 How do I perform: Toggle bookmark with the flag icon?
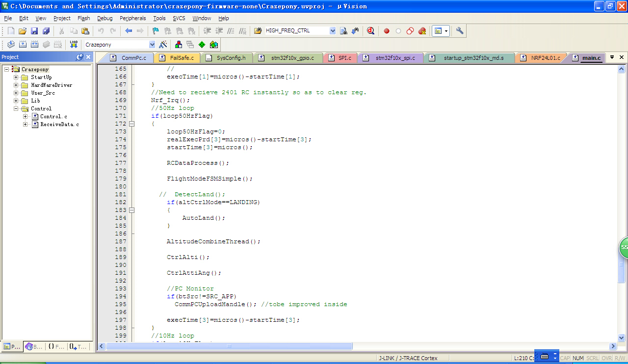(x=156, y=31)
